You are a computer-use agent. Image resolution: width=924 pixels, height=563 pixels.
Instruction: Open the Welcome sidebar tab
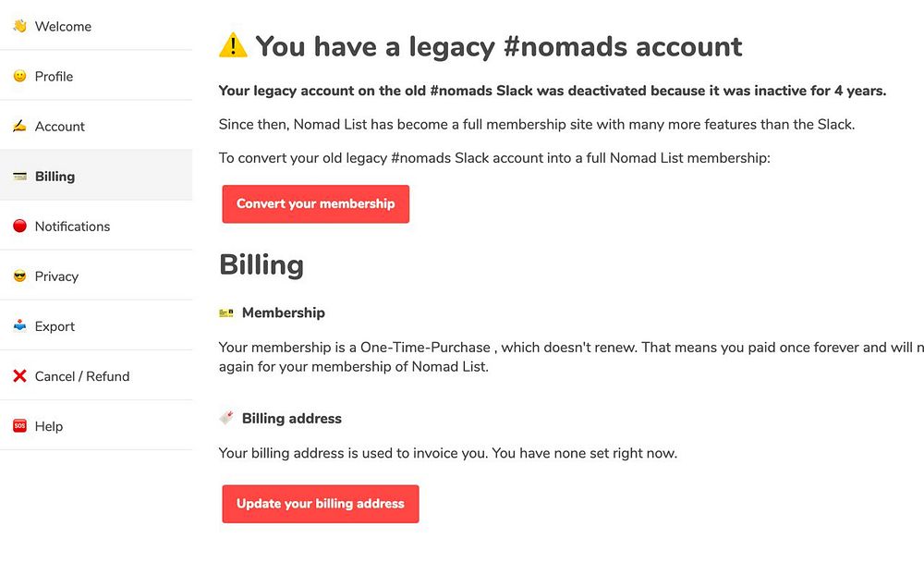(63, 27)
